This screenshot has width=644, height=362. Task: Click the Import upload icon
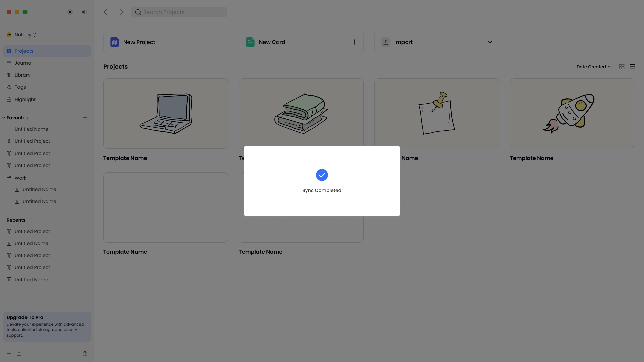point(386,42)
